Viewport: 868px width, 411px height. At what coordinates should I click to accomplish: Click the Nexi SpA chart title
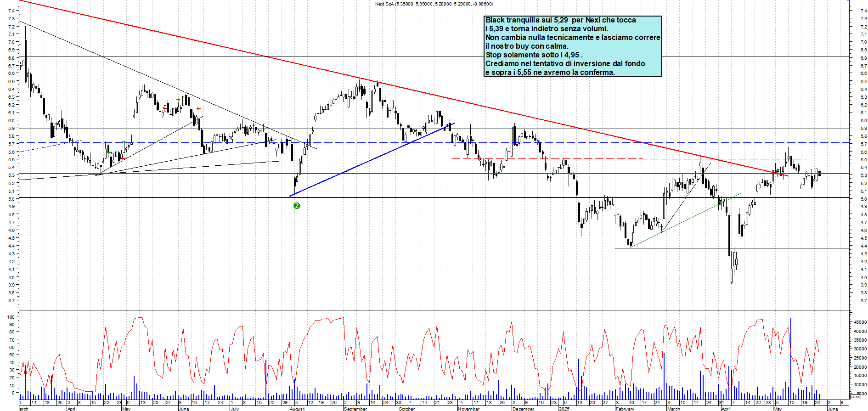point(434,4)
